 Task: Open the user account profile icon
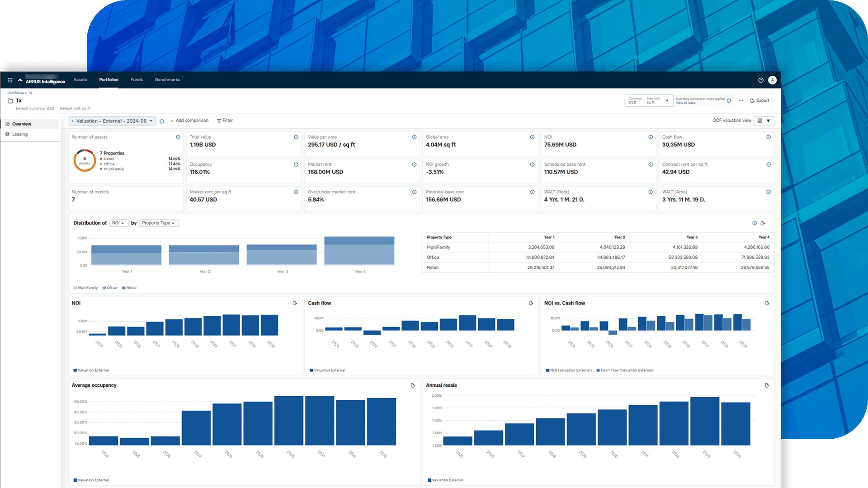pos(773,80)
